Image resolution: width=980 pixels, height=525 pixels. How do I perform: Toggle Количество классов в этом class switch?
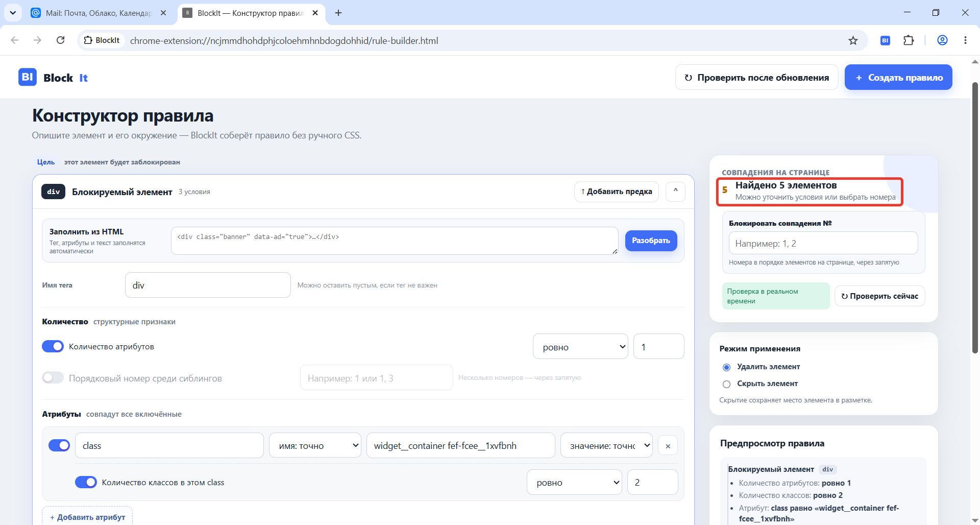(86, 482)
